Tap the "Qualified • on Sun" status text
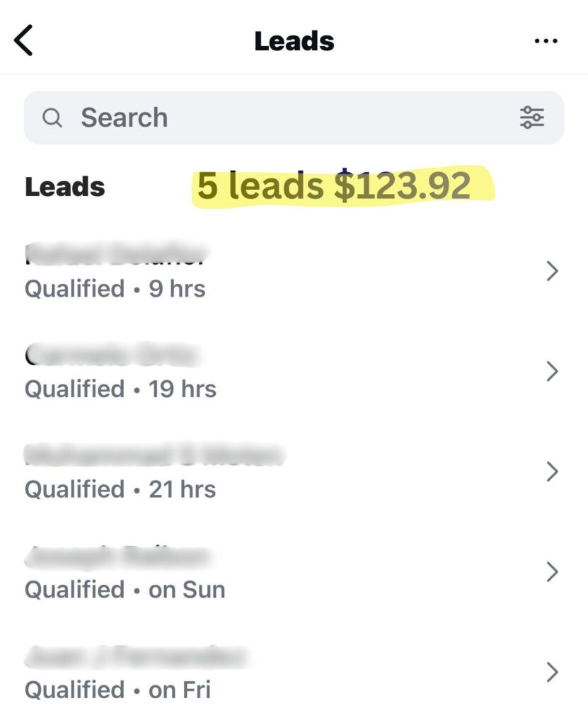 tap(125, 589)
